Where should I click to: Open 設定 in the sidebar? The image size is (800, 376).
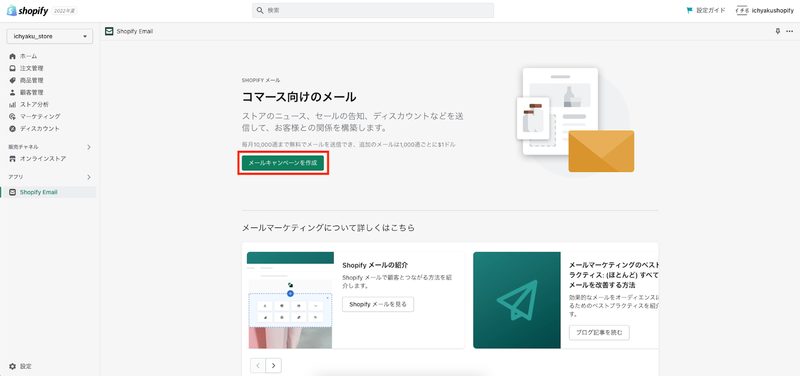click(26, 366)
